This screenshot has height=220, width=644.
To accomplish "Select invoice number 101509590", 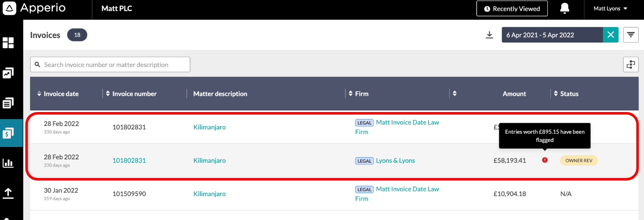I will [x=129, y=194].
